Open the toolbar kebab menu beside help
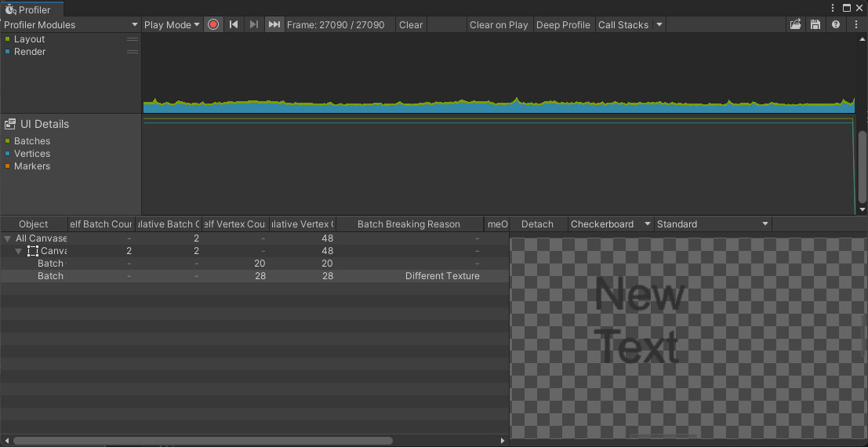This screenshot has width=868, height=447. (856, 24)
